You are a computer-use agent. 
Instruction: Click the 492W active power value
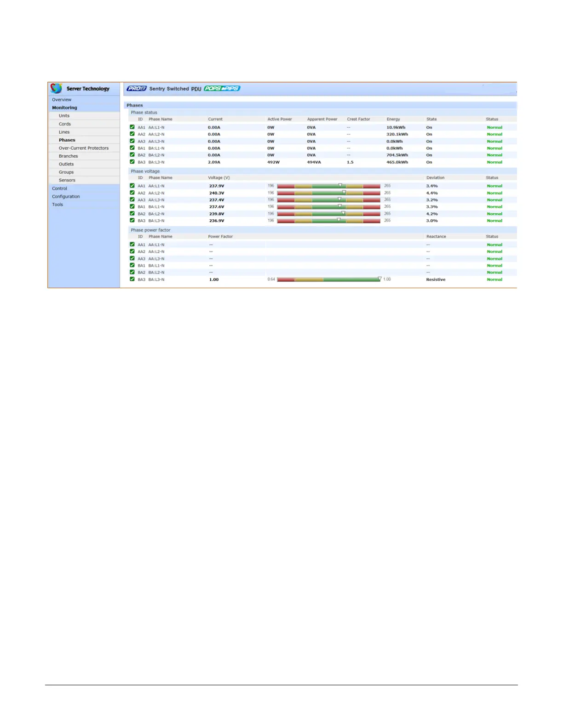tap(273, 162)
